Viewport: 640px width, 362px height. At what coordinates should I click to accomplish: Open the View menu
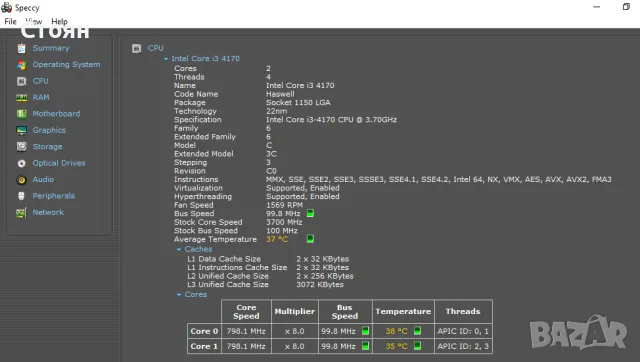click(33, 22)
